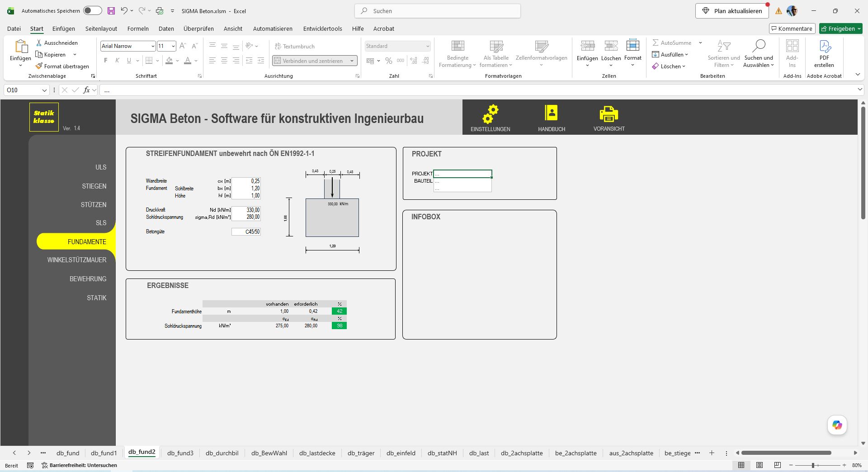Decrease font size with smaller A icon
868x472 pixels.
(x=194, y=46)
